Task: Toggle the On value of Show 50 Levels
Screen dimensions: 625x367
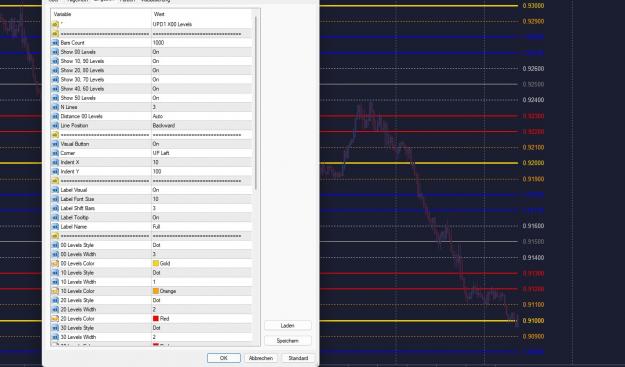Action: pyautogui.click(x=156, y=98)
